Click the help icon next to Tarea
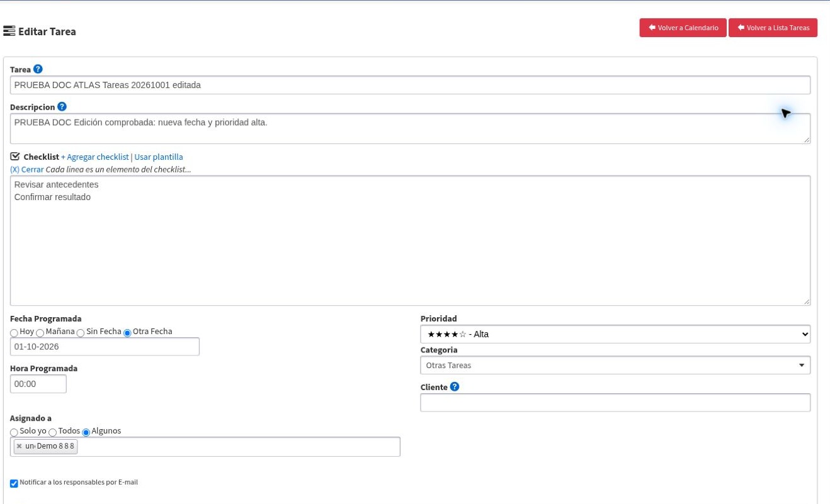 click(x=38, y=69)
